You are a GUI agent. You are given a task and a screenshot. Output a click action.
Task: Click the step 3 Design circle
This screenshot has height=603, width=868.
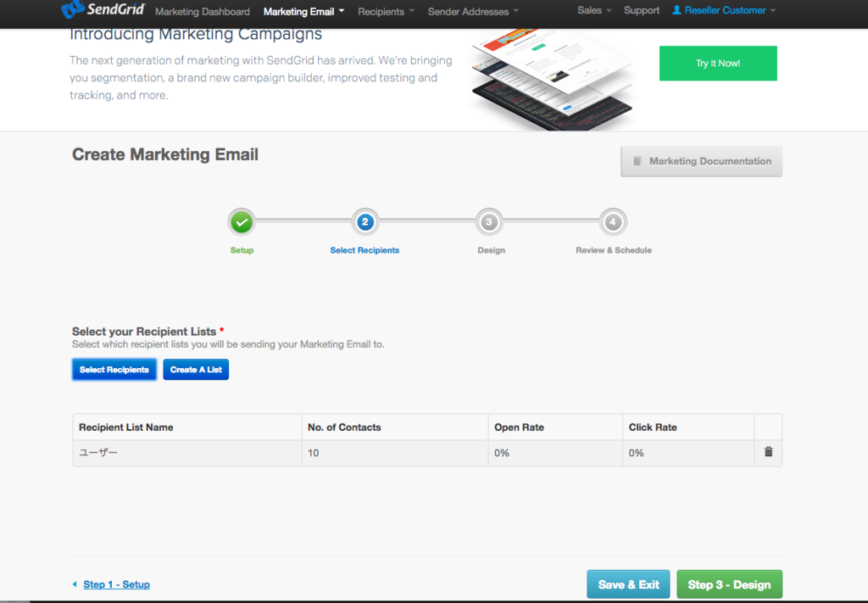pyautogui.click(x=489, y=222)
